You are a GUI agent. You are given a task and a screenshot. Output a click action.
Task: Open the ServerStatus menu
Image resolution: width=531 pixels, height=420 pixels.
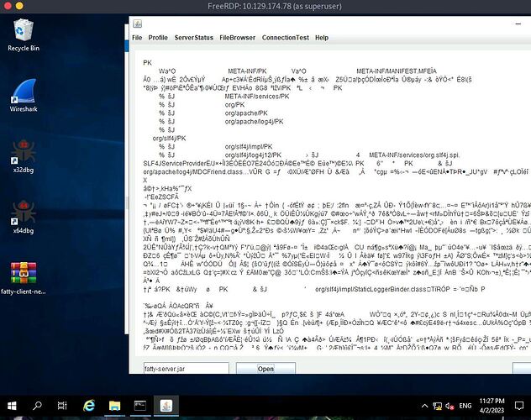(193, 38)
